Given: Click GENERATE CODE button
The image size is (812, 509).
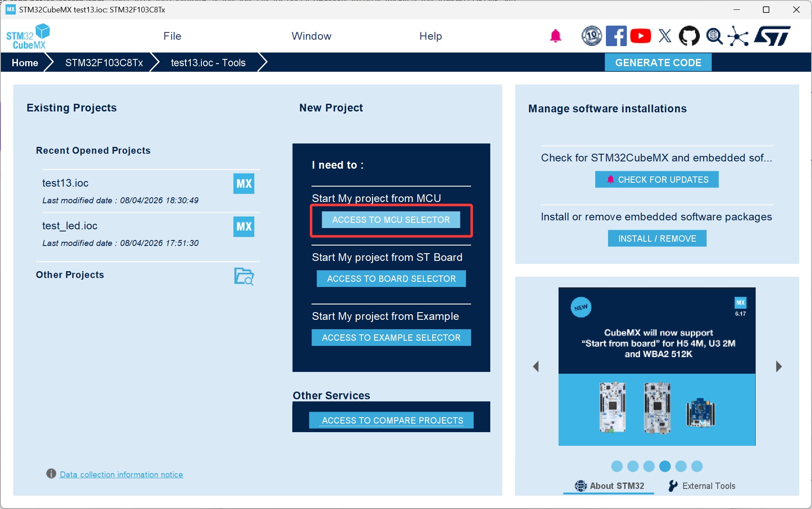Looking at the screenshot, I should point(658,63).
